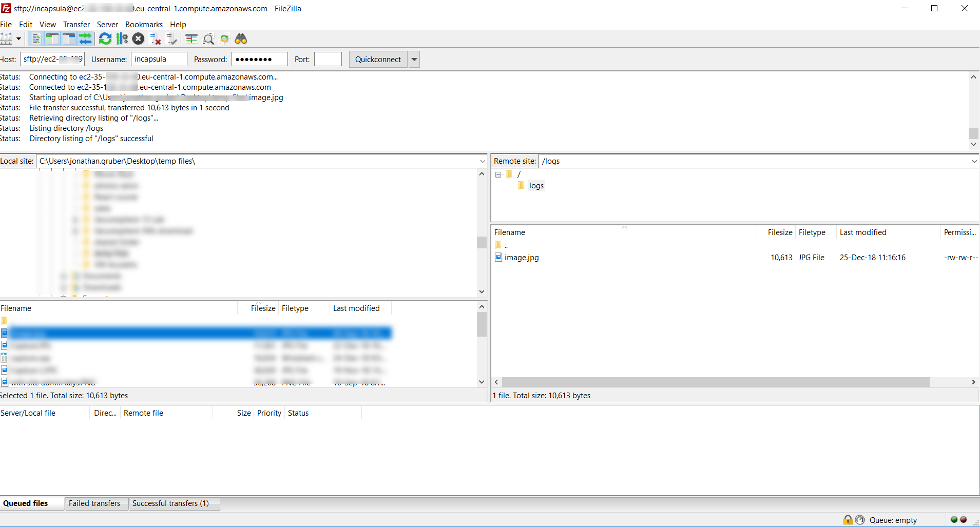Refresh the file and folder lists
The width and height of the screenshot is (980, 527).
pos(105,39)
